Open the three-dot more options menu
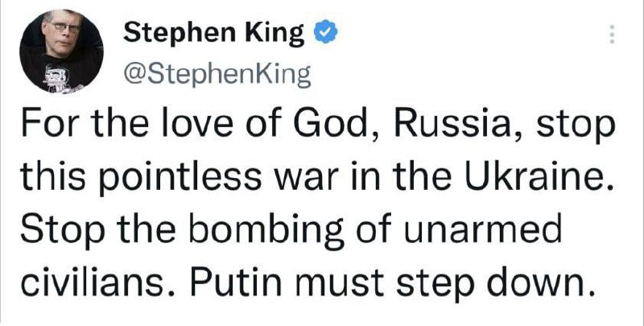This screenshot has width=644, height=326. click(x=610, y=36)
